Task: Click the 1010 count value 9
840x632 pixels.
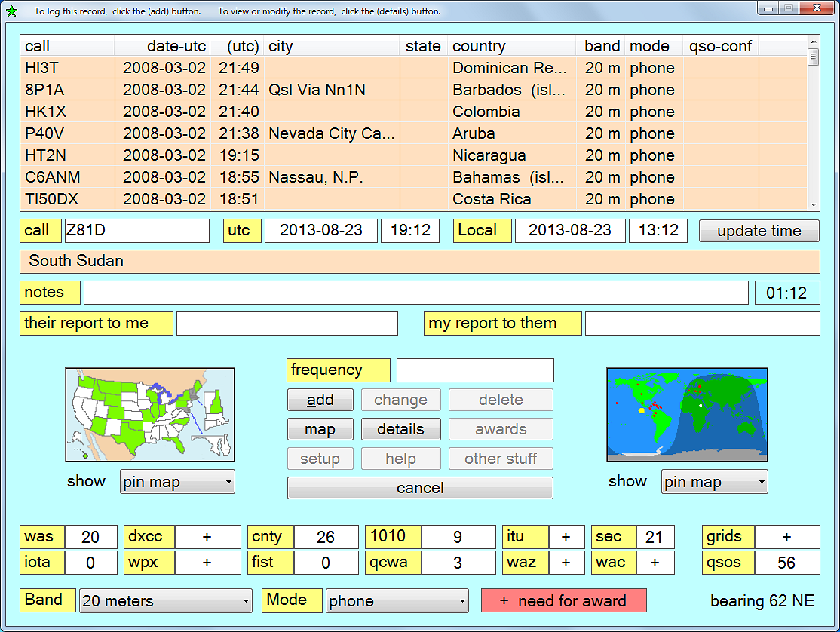Action: pos(458,537)
